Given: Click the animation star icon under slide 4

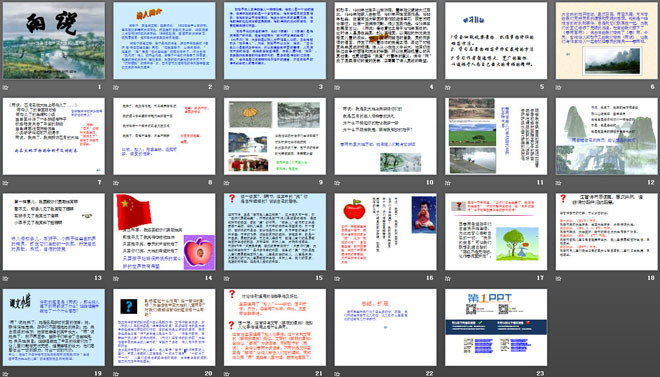Looking at the screenshot, I should click(x=337, y=88).
